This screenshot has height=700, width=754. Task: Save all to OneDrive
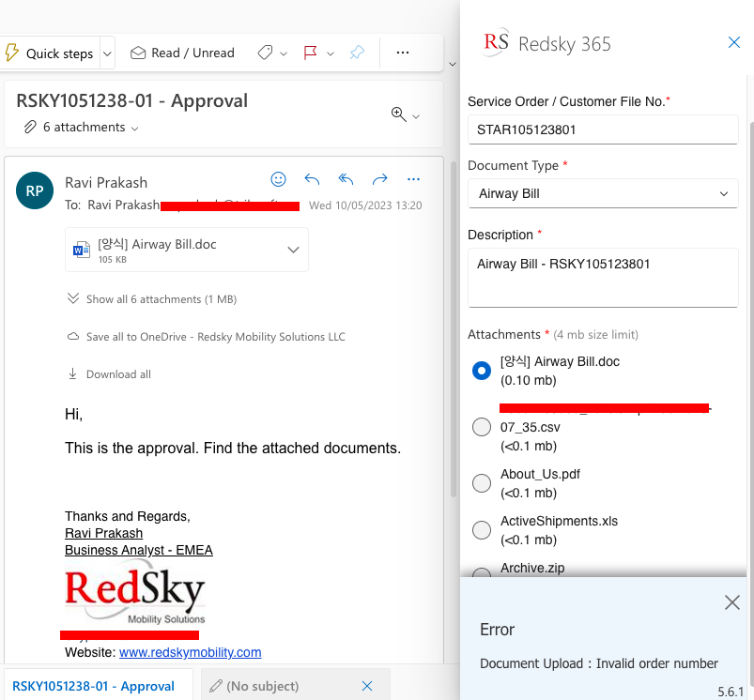206,337
